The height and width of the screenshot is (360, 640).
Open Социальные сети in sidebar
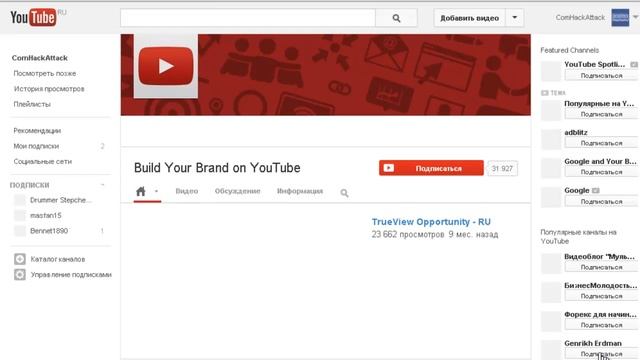42,162
